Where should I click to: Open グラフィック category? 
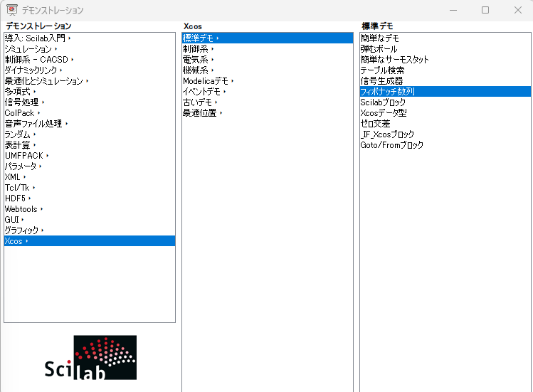(90, 231)
